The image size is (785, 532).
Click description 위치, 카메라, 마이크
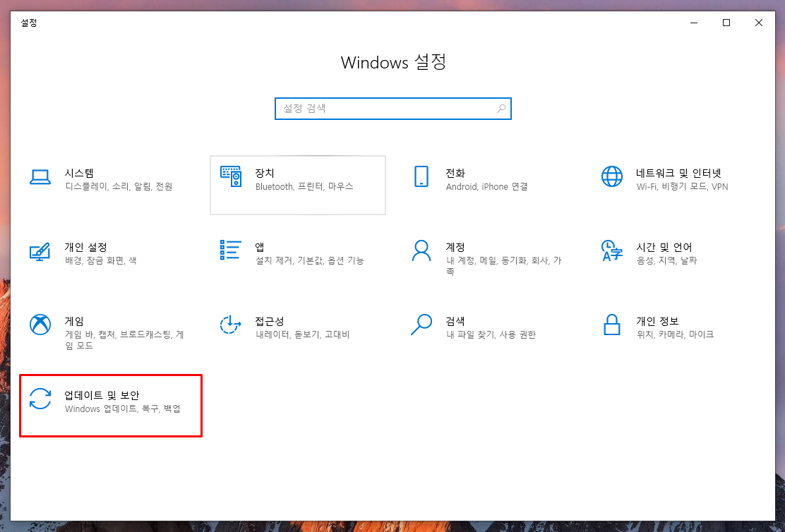(676, 335)
